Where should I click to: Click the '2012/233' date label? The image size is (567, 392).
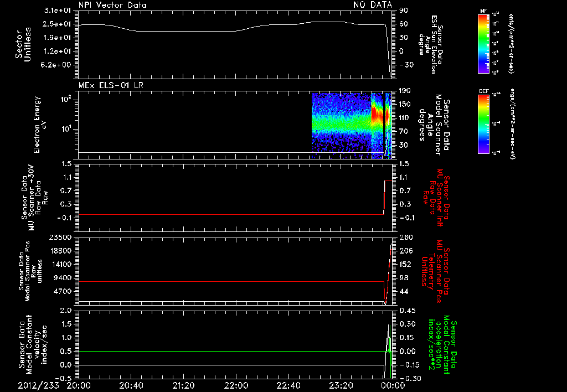point(38,385)
